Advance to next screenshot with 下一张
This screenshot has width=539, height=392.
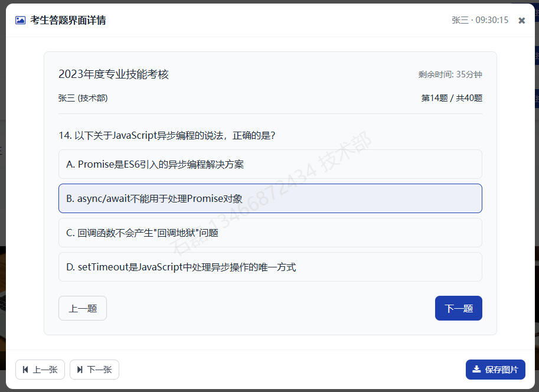point(94,370)
